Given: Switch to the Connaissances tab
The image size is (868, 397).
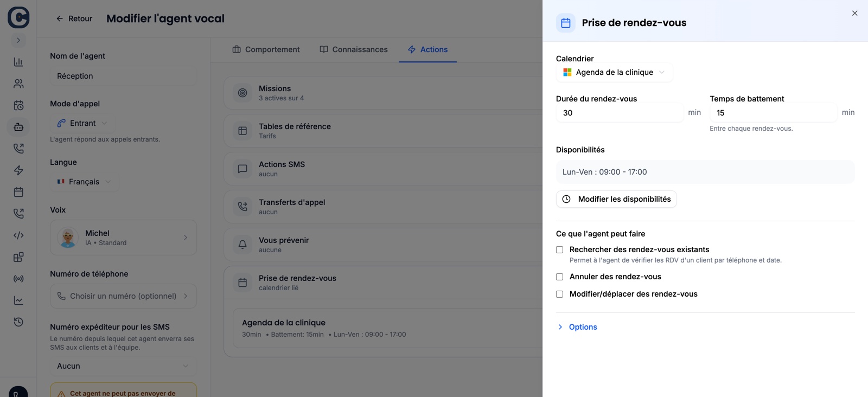Looking at the screenshot, I should (354, 49).
